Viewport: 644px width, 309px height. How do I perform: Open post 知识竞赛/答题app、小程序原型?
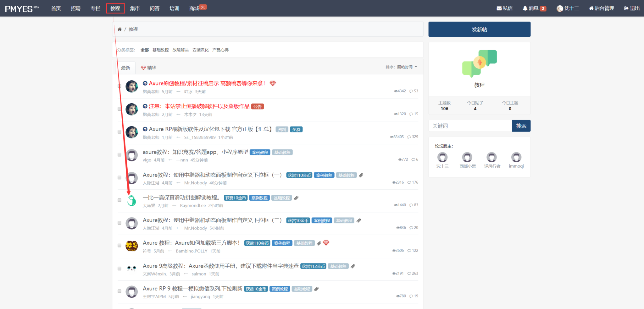click(x=195, y=152)
